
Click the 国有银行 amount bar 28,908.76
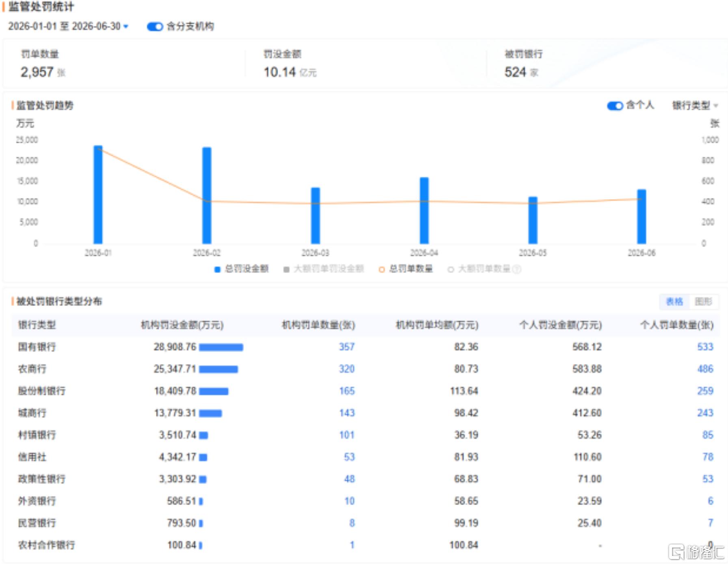coord(221,347)
